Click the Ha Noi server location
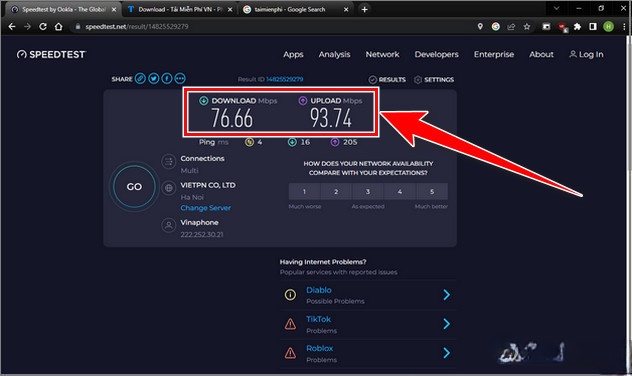 click(x=192, y=197)
